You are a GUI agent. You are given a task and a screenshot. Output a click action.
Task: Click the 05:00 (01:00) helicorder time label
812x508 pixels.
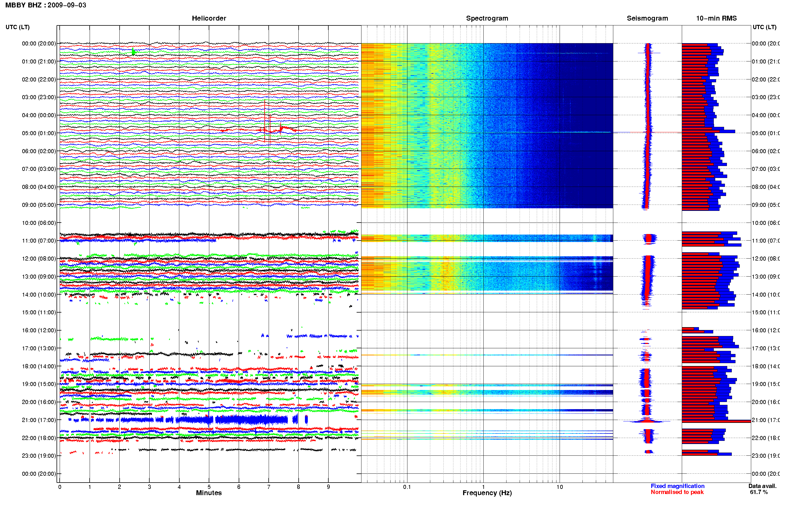tap(39, 133)
